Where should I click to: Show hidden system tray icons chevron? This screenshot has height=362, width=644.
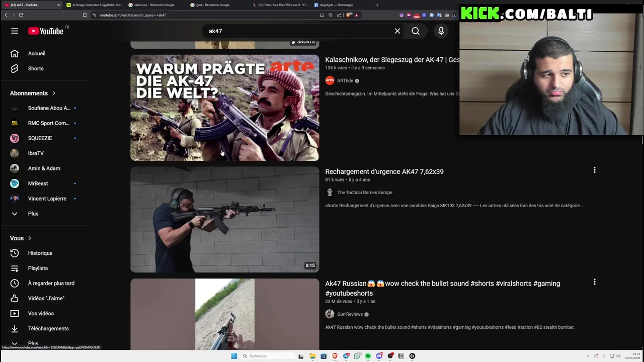point(589,356)
